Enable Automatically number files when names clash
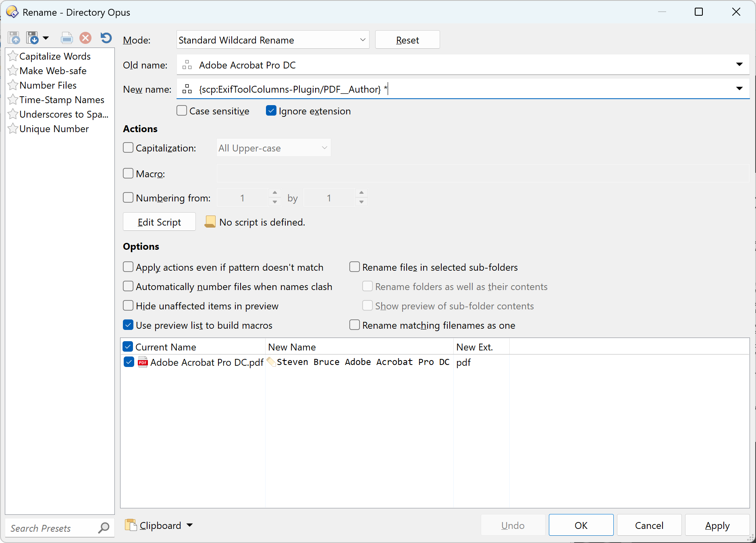The image size is (756, 543). coord(128,286)
